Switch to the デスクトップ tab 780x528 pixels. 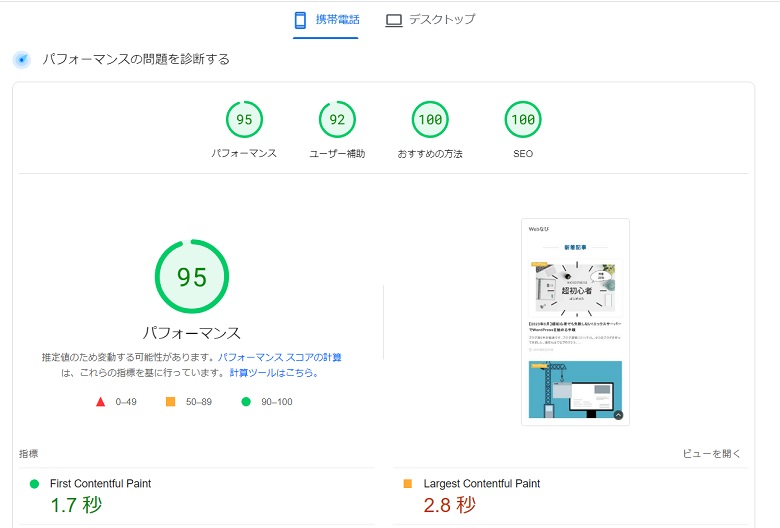[430, 20]
